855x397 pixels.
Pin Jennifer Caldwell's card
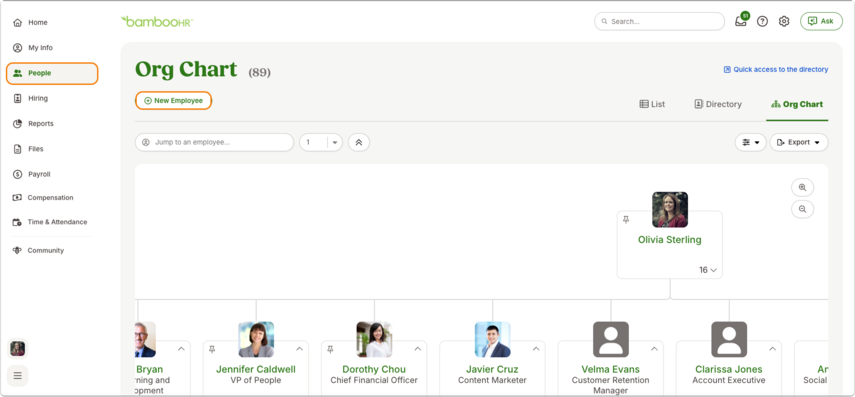[212, 349]
